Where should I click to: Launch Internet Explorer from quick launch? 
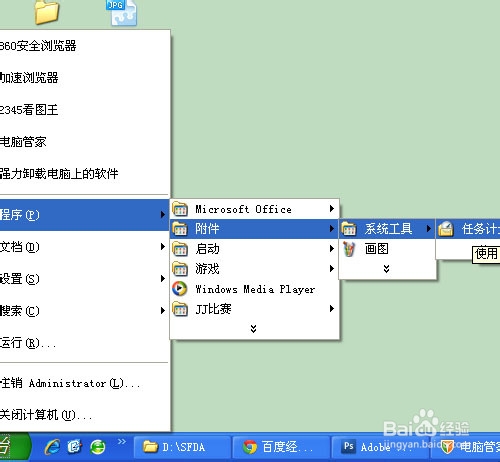[53, 447]
